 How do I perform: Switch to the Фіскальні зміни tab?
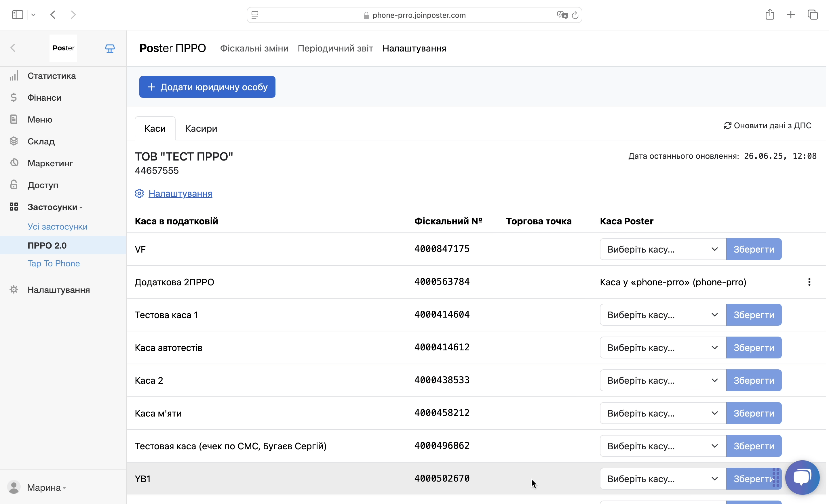pyautogui.click(x=254, y=48)
